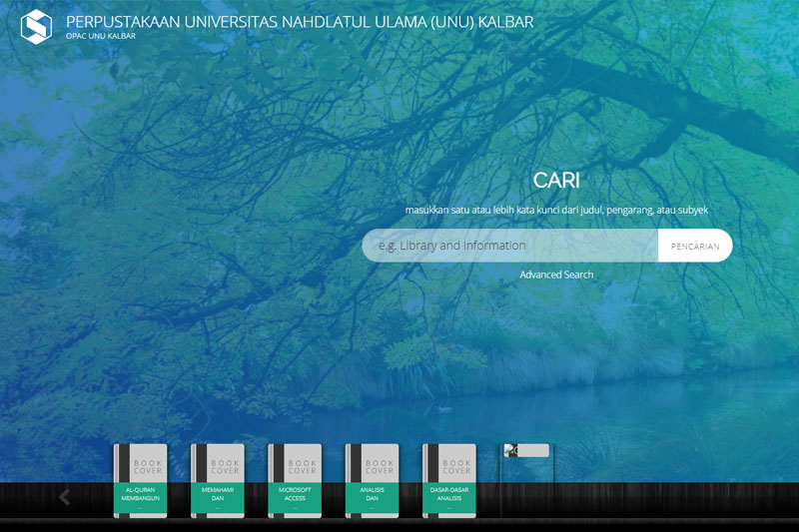Open the Dasar-Dasar Analisis book cover
This screenshot has width=799, height=532.
[x=449, y=464]
